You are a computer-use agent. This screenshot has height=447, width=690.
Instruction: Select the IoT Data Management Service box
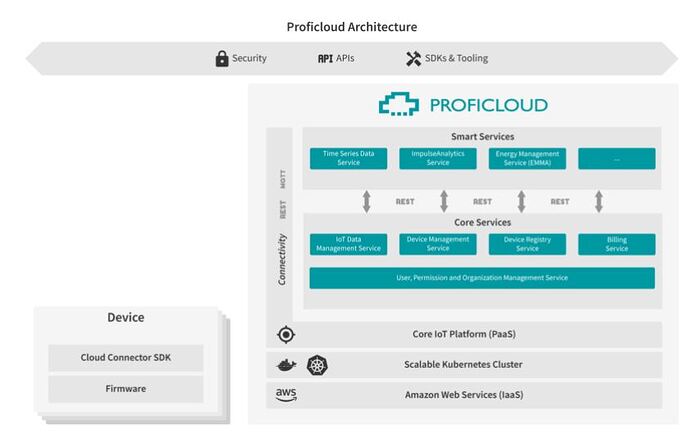(349, 244)
